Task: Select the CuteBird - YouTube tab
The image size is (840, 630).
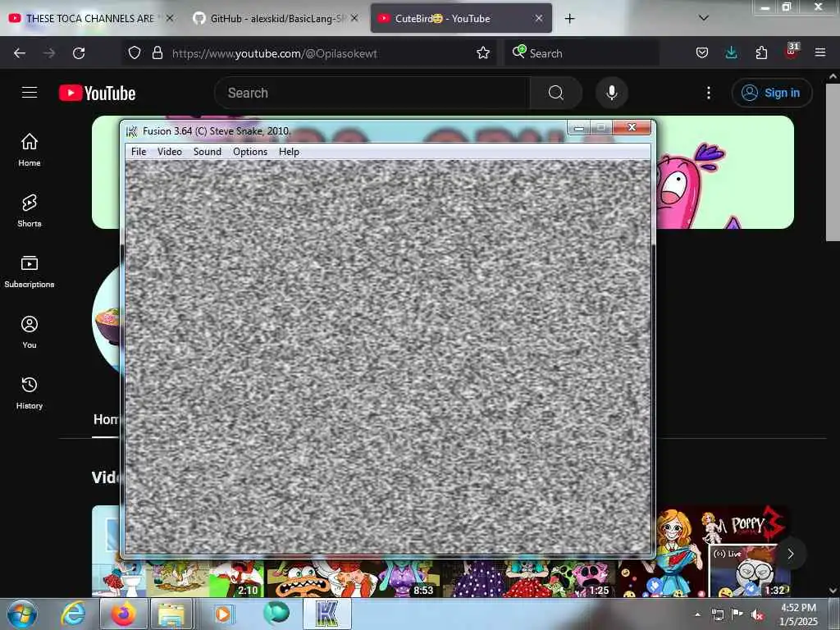Action: click(461, 18)
